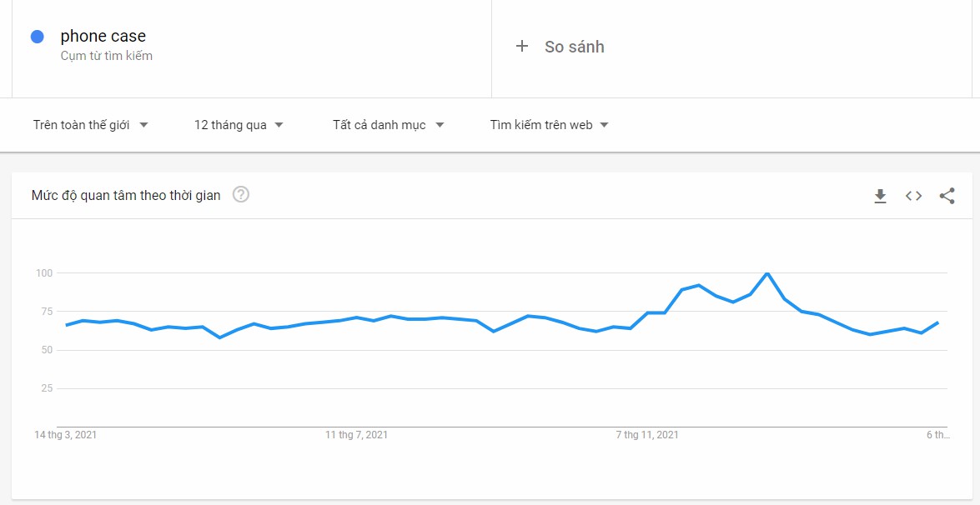Open the worldwide region dropdown
Viewport: 980px width, 505px height.
click(x=90, y=123)
